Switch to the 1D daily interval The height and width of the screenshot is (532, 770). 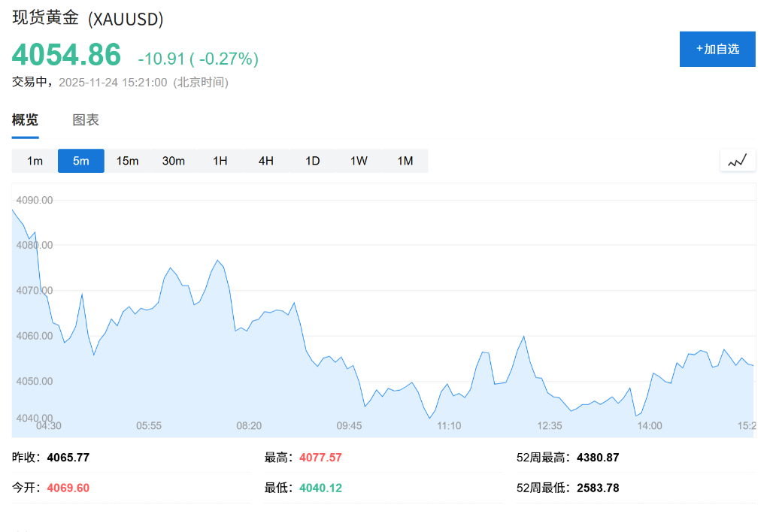(312, 160)
